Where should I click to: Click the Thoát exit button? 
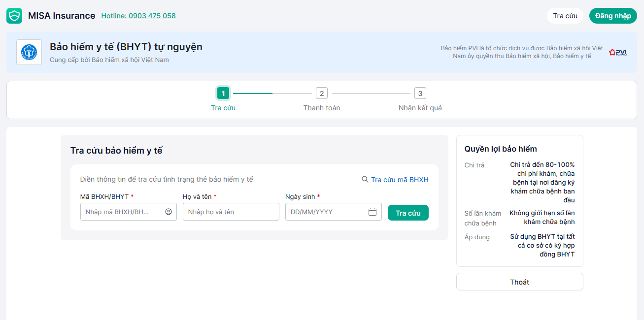click(519, 282)
